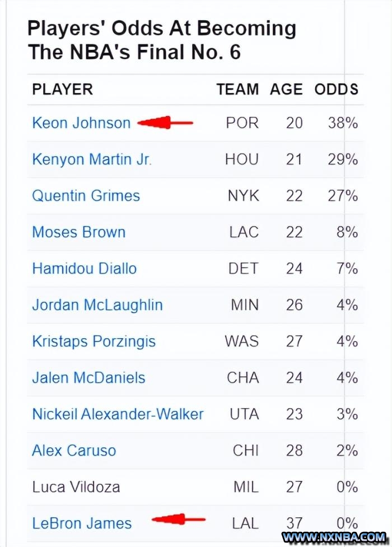Click the PLAYER column header
The width and height of the screenshot is (392, 547).
point(63,90)
